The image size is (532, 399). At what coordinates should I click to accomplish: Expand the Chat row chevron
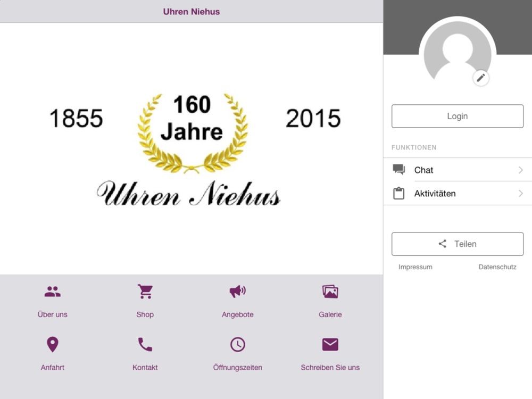point(521,170)
